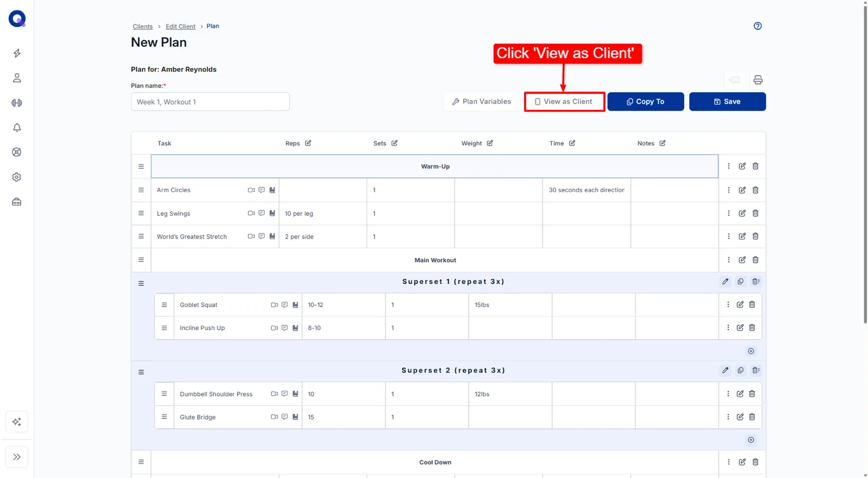Delete the Cool Down section row

(x=755, y=462)
